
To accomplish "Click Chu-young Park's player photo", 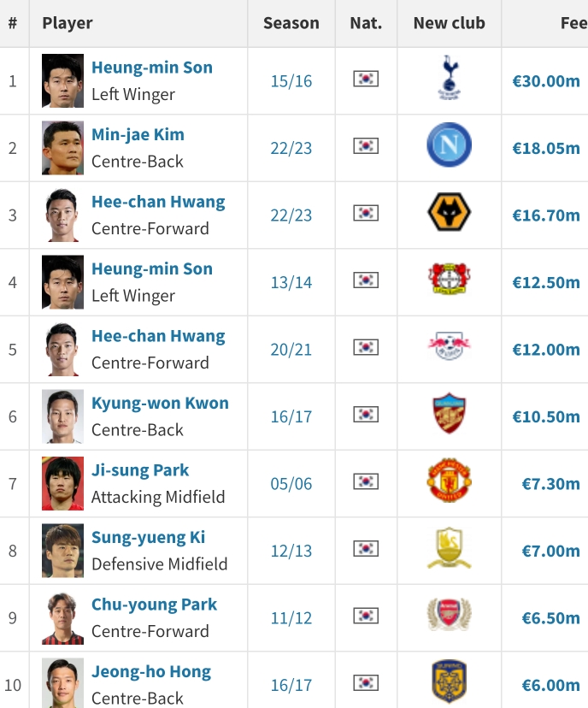I will pyautogui.click(x=62, y=617).
